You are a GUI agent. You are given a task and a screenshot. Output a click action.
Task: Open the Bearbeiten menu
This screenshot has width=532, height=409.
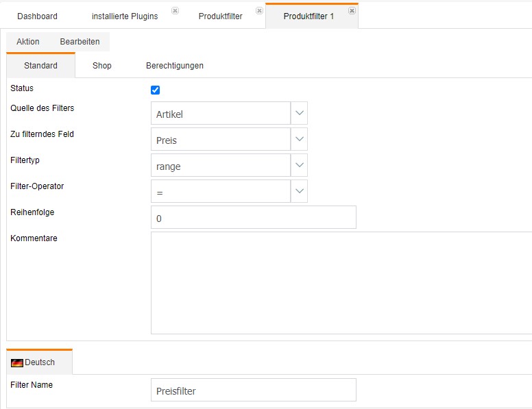tap(80, 42)
